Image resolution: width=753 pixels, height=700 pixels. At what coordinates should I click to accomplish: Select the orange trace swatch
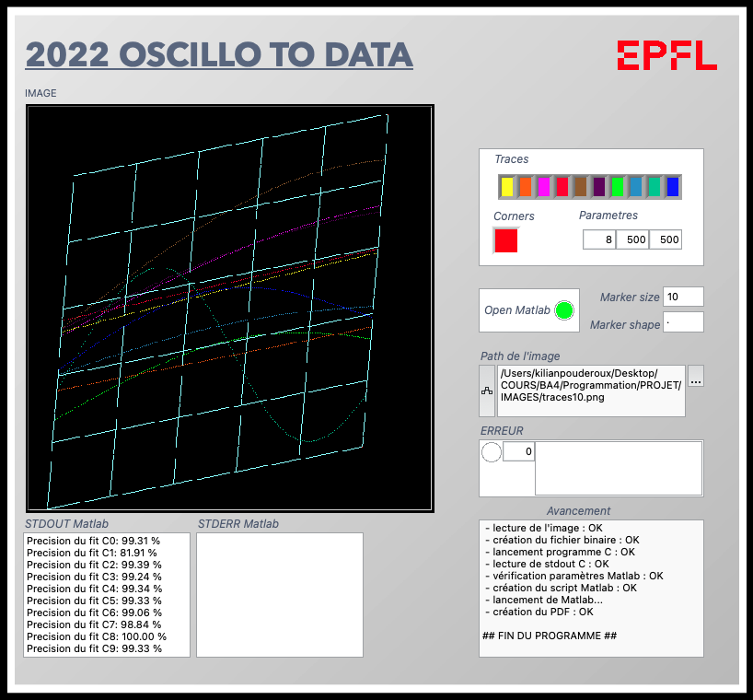click(x=526, y=187)
